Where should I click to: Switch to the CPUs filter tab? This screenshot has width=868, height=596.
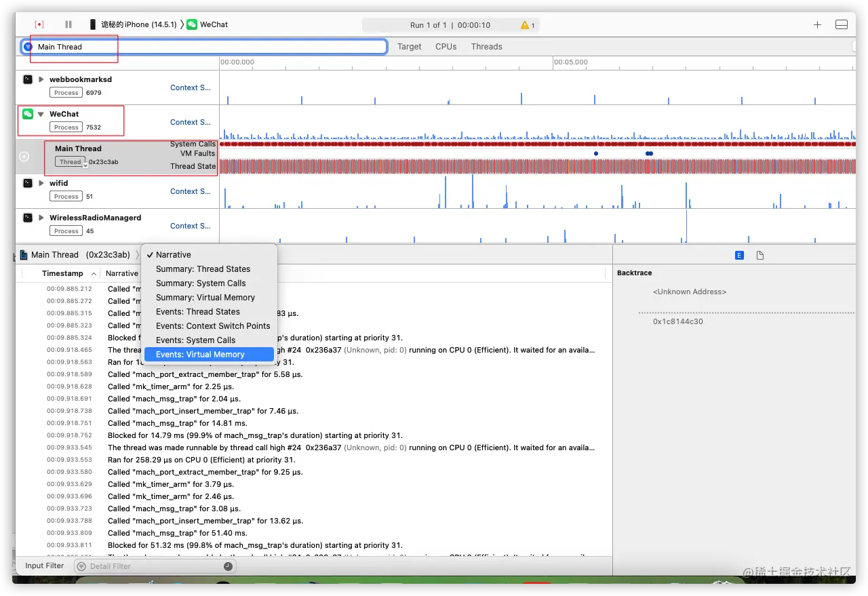tap(446, 47)
